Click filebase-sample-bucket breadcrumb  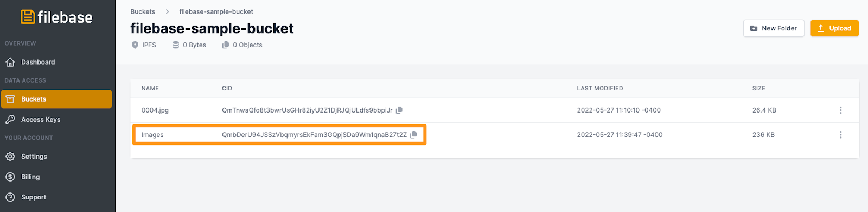216,11
